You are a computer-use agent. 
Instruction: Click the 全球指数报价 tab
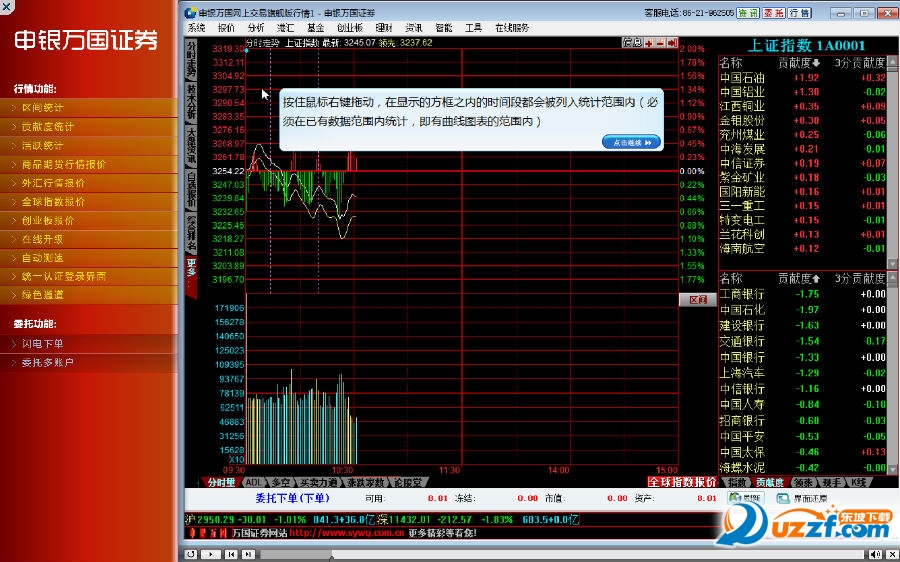coord(682,482)
